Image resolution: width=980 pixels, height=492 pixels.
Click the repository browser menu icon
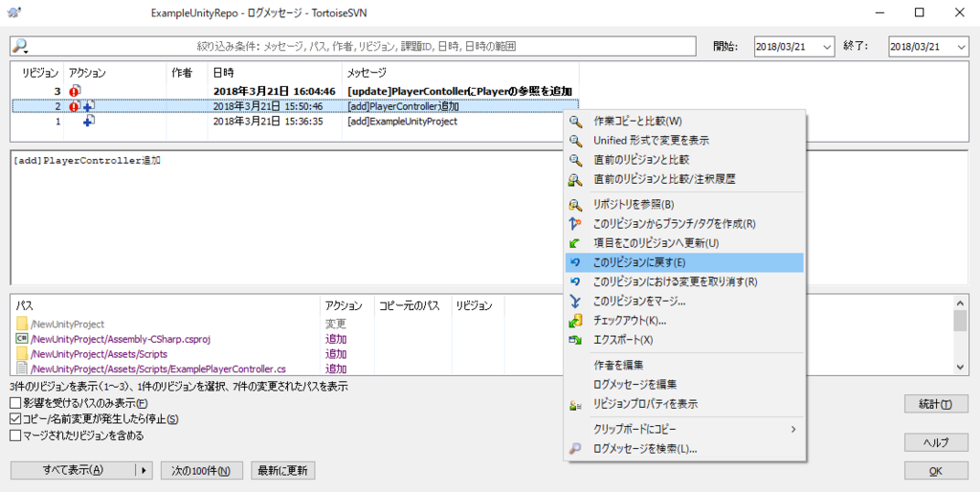575,205
